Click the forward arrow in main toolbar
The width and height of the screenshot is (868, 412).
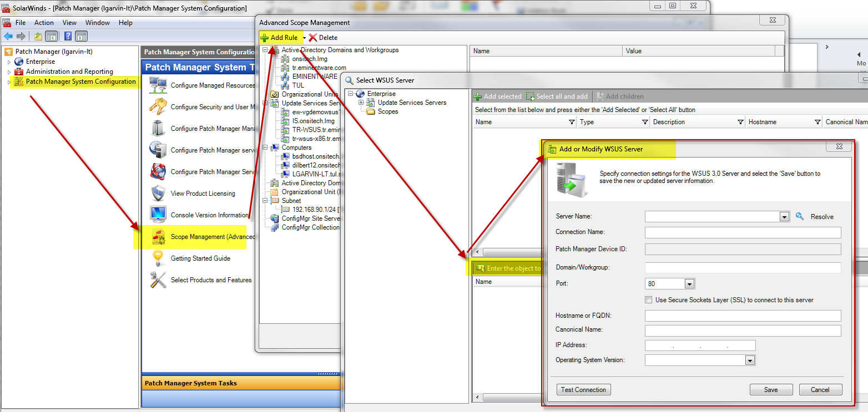(x=21, y=37)
